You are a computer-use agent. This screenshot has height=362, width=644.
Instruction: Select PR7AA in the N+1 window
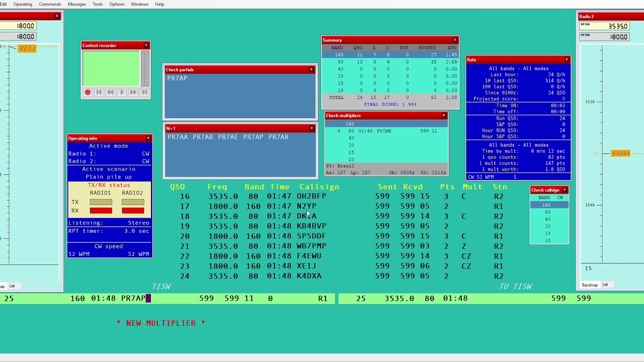pyautogui.click(x=178, y=137)
